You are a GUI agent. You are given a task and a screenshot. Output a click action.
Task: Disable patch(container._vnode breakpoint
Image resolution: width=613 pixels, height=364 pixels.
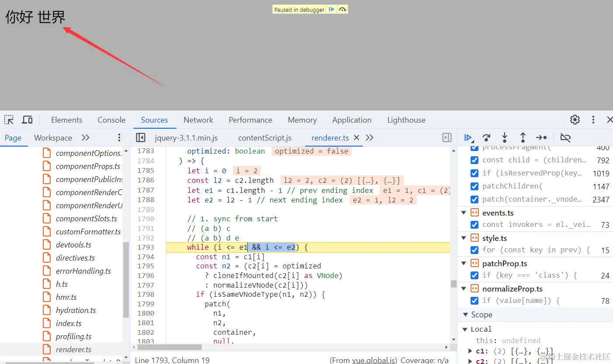click(474, 199)
